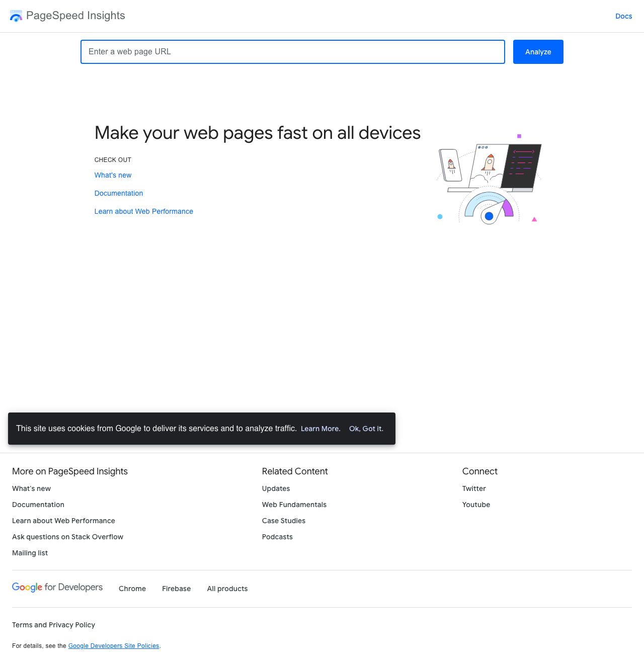Open Google Developers Site Policies link
Image resolution: width=644 pixels, height=662 pixels.
pos(114,646)
